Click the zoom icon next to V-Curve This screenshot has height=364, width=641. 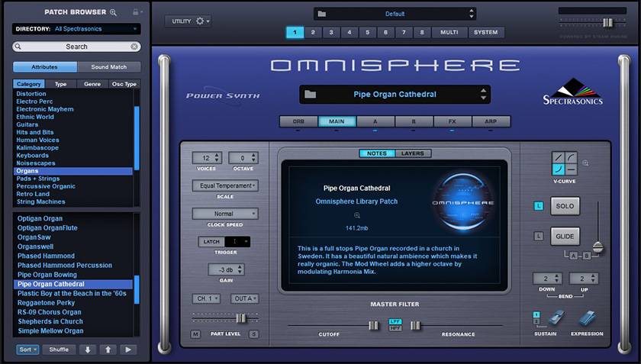(585, 163)
